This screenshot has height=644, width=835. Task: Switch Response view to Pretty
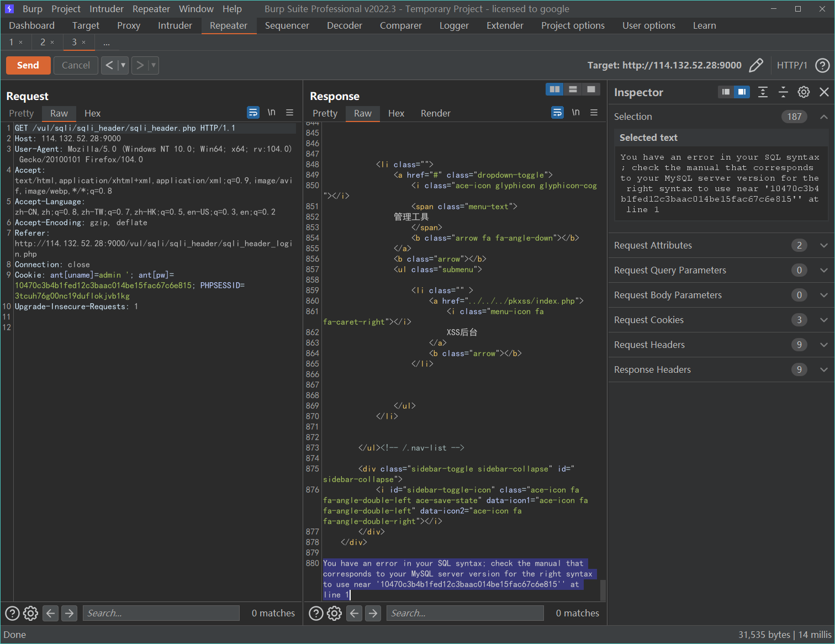click(325, 113)
